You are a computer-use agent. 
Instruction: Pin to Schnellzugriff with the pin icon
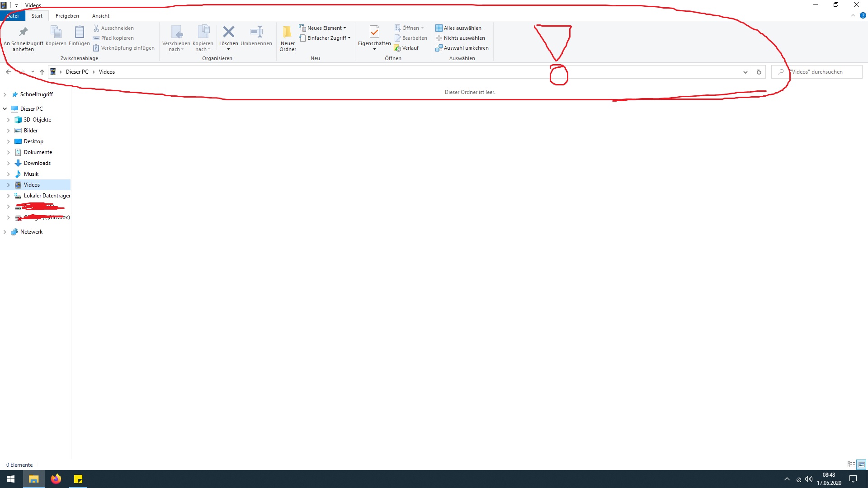pyautogui.click(x=23, y=32)
